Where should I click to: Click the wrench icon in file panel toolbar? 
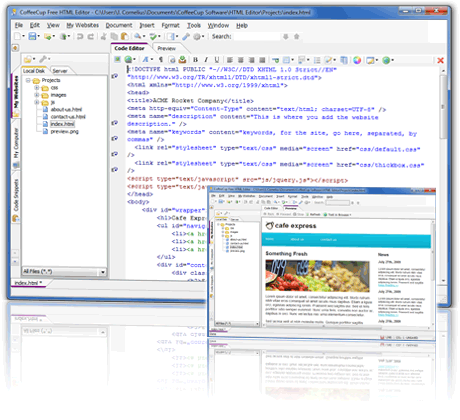click(x=43, y=59)
